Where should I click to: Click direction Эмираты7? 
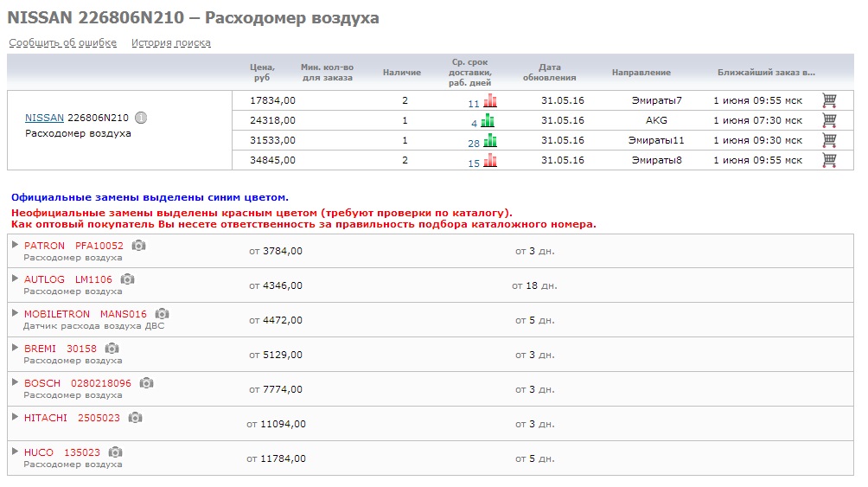(x=656, y=100)
